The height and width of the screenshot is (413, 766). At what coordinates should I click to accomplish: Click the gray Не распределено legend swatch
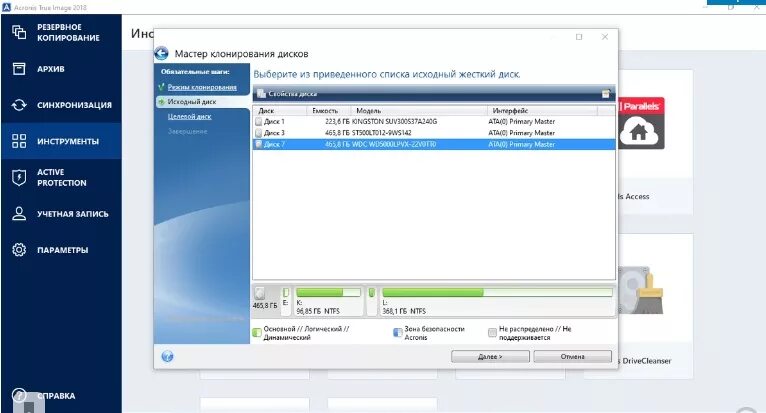492,333
